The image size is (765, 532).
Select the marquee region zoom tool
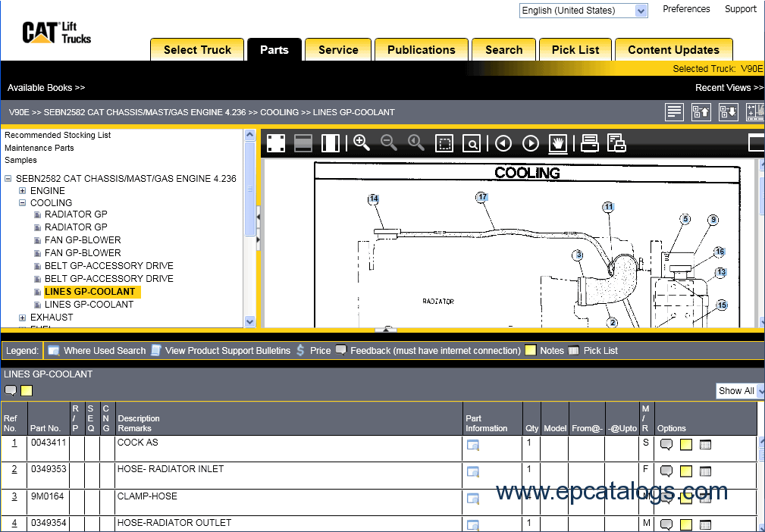click(x=444, y=143)
